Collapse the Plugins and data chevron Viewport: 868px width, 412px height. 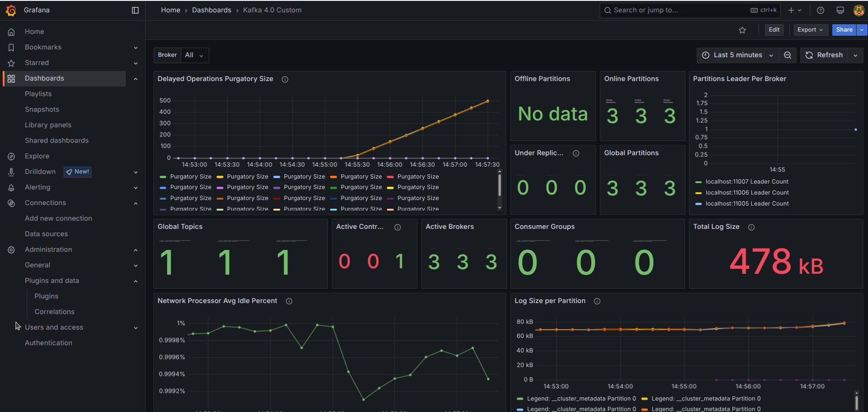tap(136, 281)
